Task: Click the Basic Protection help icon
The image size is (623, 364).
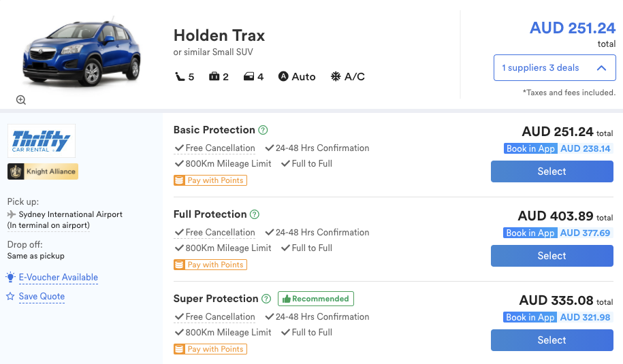Action: [x=263, y=130]
